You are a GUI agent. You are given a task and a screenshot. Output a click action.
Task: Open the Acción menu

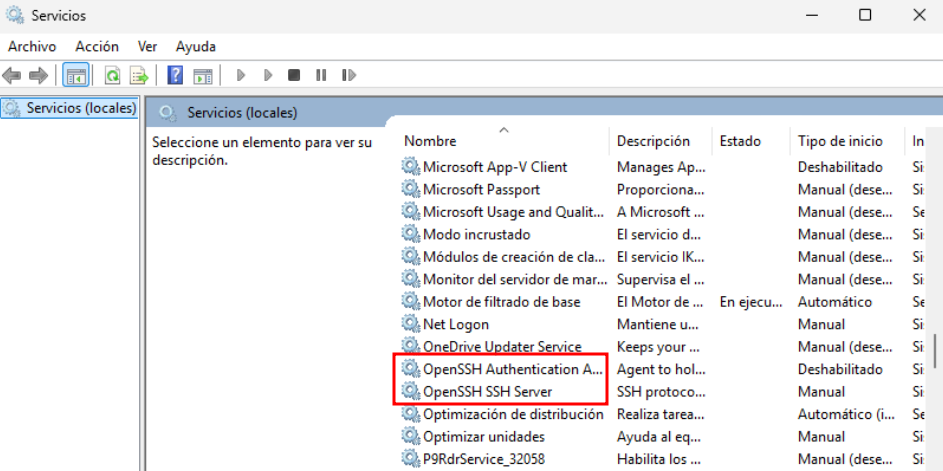coord(97,46)
